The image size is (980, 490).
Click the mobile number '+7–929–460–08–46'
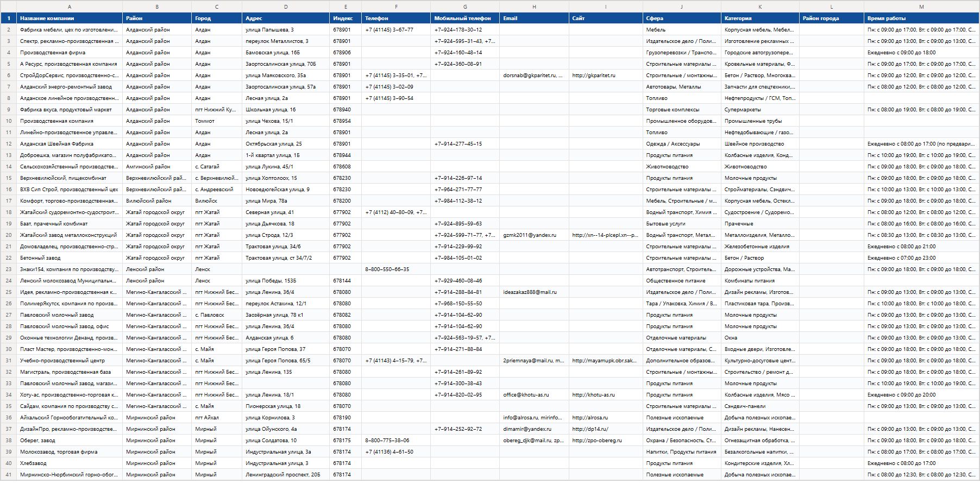tap(465, 281)
